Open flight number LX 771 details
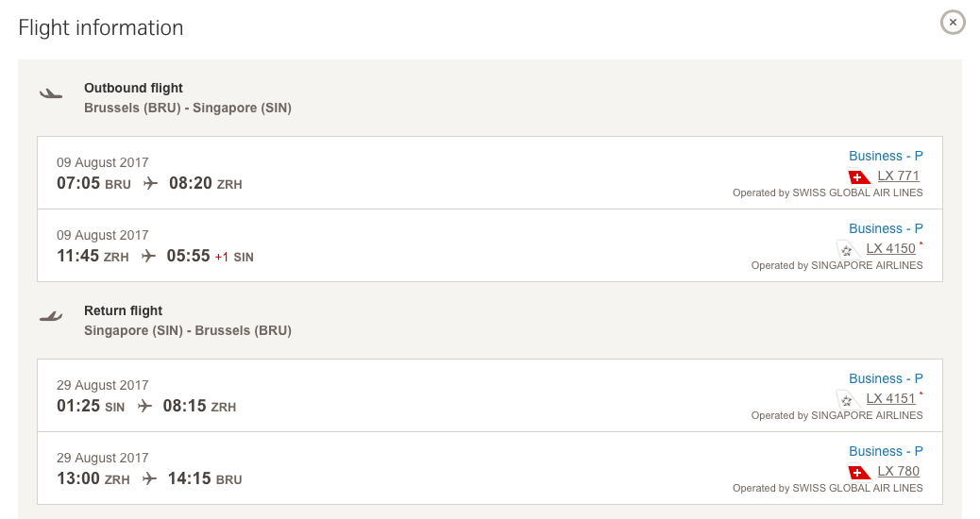 tap(898, 176)
